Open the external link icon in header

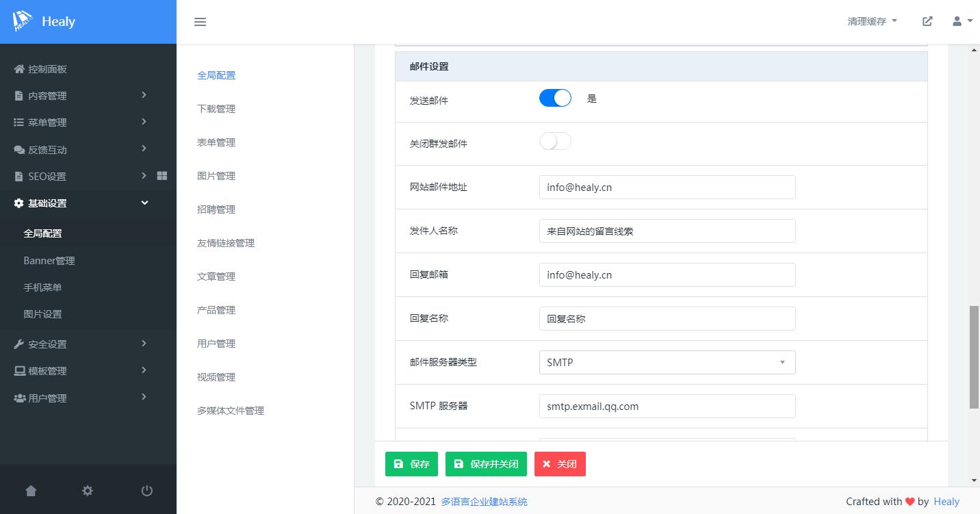click(x=927, y=21)
